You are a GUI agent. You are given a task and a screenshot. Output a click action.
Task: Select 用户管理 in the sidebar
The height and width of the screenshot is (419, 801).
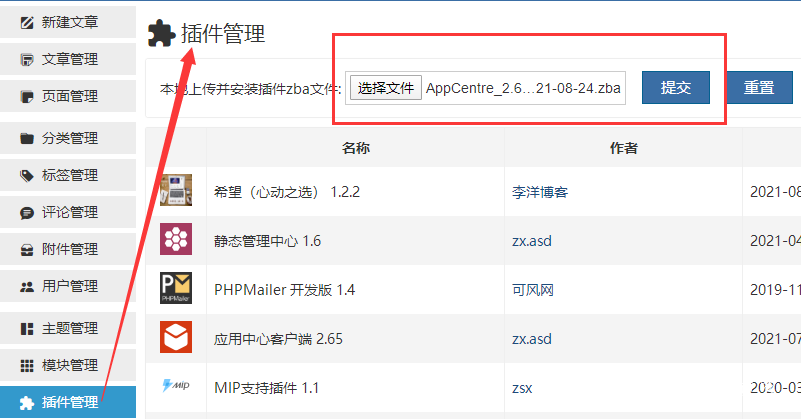tap(68, 286)
